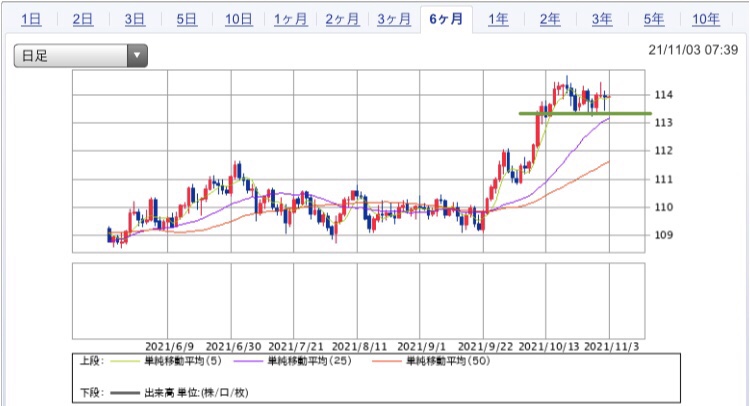Choose the 10日 range tab
Image resolution: width=750 pixels, height=406 pixels.
click(x=239, y=20)
